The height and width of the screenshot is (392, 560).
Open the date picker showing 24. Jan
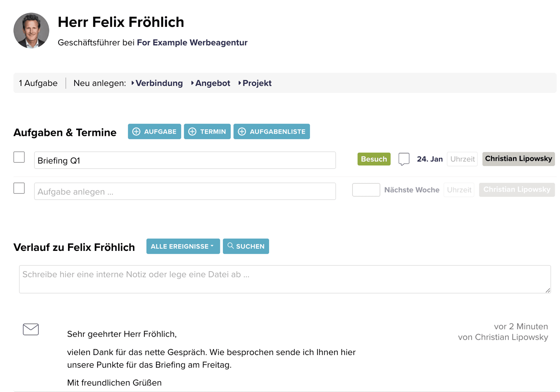coord(430,159)
